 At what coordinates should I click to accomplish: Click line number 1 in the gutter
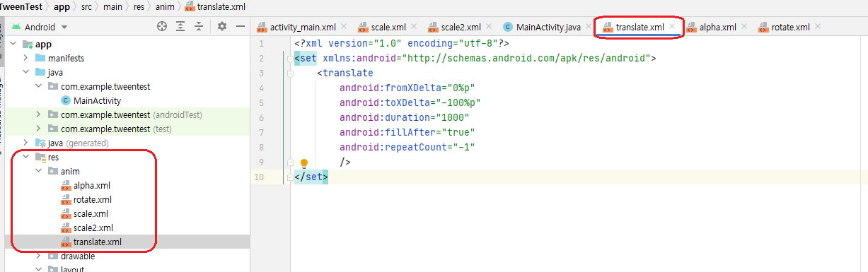[x=262, y=44]
